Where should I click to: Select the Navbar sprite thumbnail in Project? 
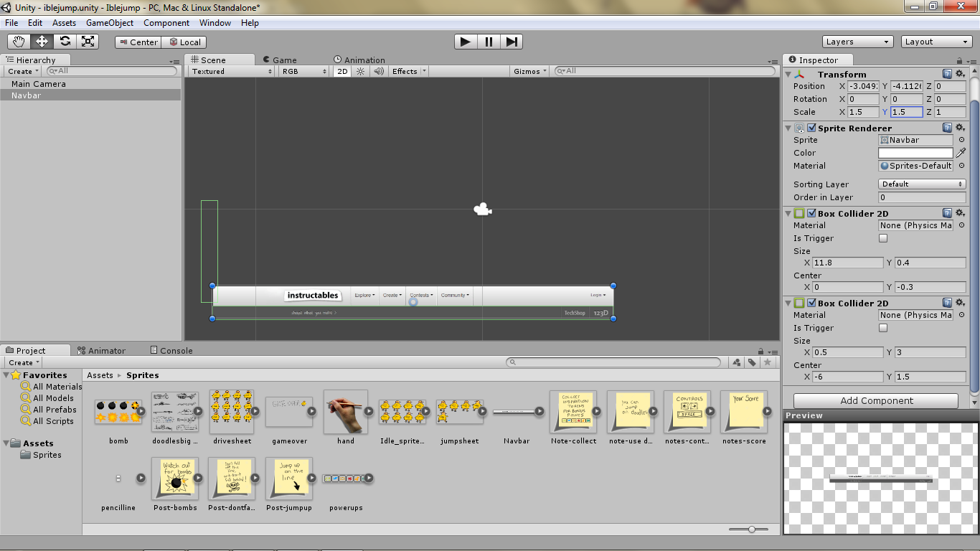517,412
